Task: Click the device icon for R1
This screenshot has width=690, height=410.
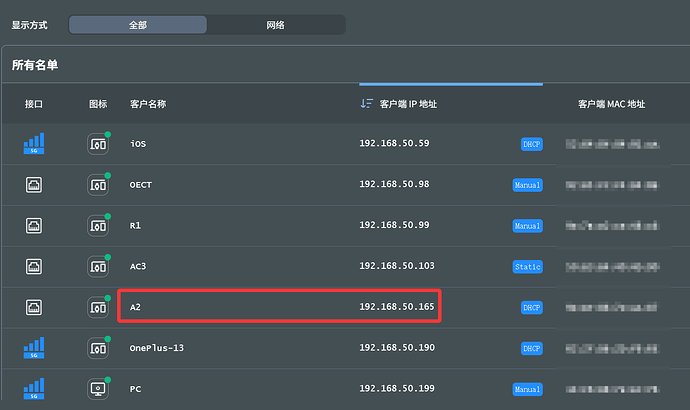Action: (97, 226)
